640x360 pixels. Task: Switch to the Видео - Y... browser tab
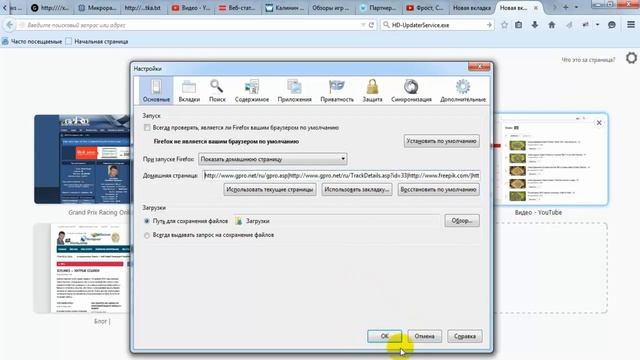tap(191, 8)
